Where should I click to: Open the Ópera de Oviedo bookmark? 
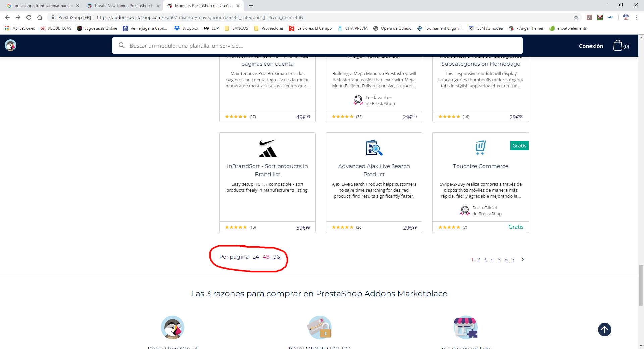[392, 28]
